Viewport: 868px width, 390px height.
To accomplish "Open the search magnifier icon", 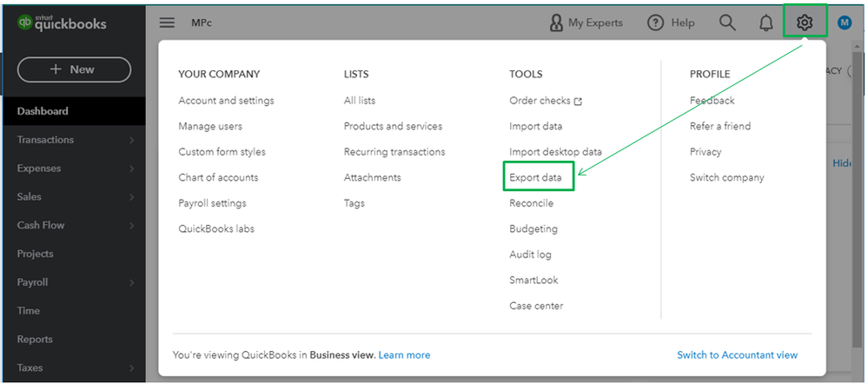I will coord(727,23).
